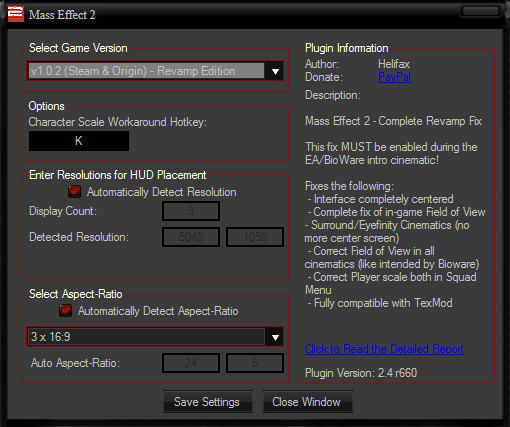Viewport: 510px width, 427px height.
Task: Click the Close Window button
Action: coord(307,402)
